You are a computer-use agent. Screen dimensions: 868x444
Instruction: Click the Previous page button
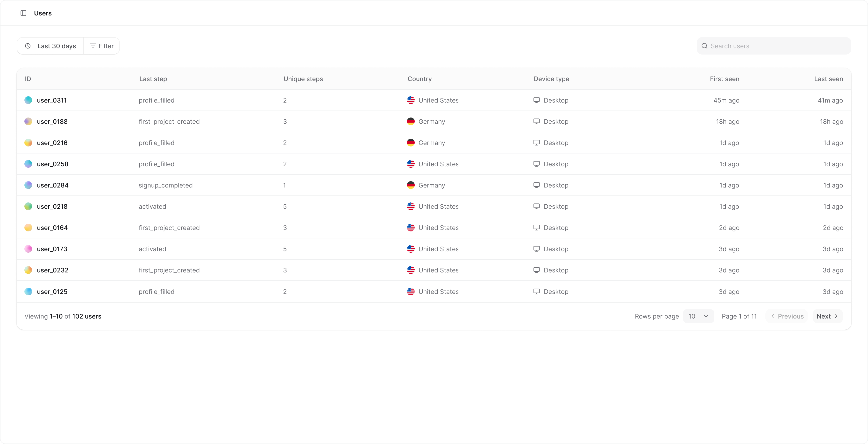point(787,316)
